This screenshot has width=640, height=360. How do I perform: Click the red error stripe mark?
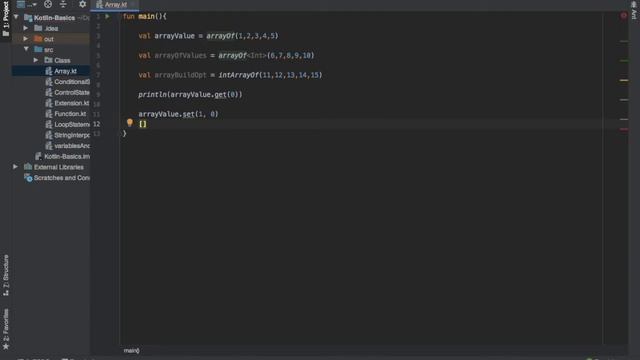point(624,129)
